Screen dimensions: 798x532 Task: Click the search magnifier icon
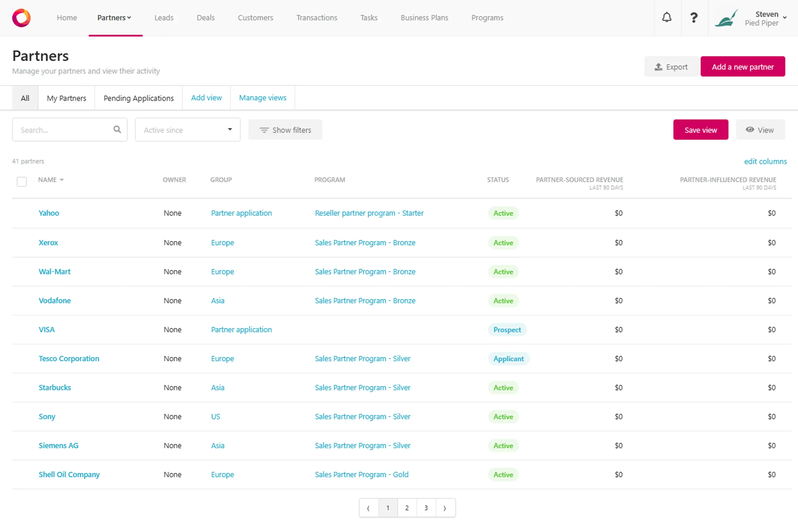pos(117,130)
